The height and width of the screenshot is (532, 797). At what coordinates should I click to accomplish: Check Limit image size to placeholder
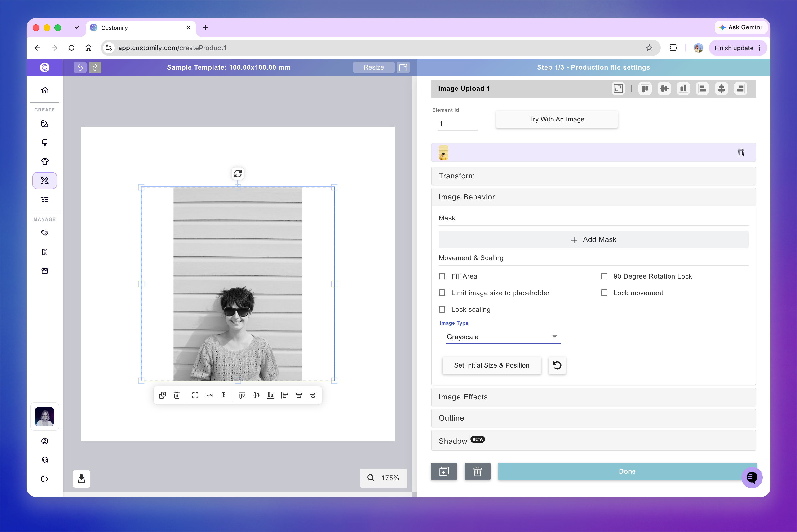click(442, 293)
